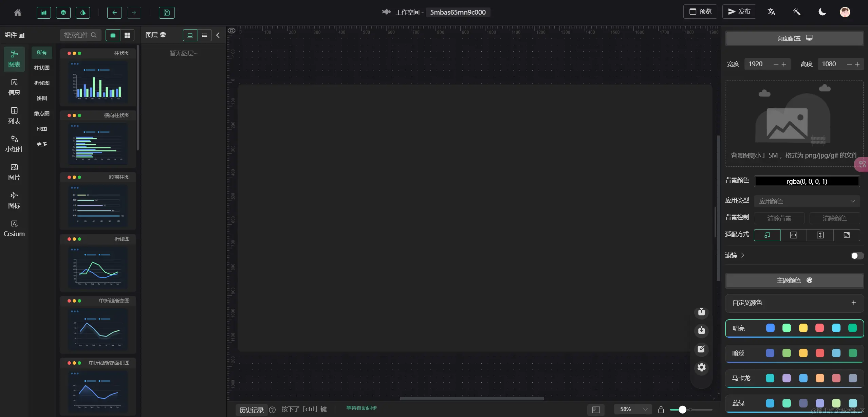Select horizontal stretch fit mode option
The width and height of the screenshot is (868, 417).
[793, 235]
